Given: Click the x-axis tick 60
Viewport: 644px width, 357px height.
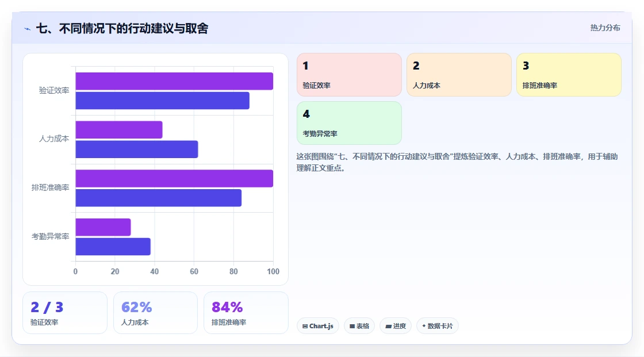Looking at the screenshot, I should tap(194, 271).
